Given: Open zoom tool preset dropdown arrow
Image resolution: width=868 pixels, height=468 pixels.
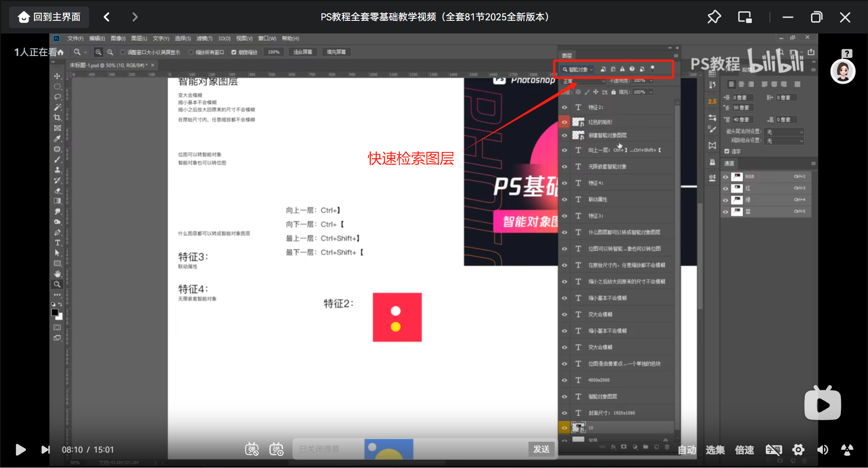Looking at the screenshot, I should (x=85, y=52).
